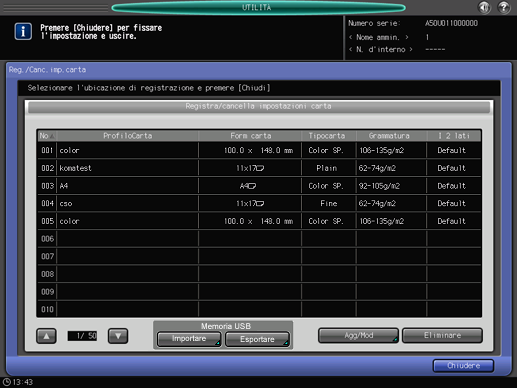Viewport: 517px width, 388px height.
Task: Click the clock showing 13:43
Action: click(x=18, y=382)
